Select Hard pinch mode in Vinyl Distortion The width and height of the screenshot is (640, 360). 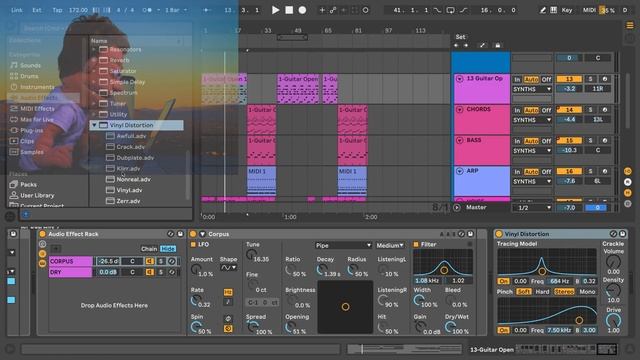pyautogui.click(x=542, y=292)
